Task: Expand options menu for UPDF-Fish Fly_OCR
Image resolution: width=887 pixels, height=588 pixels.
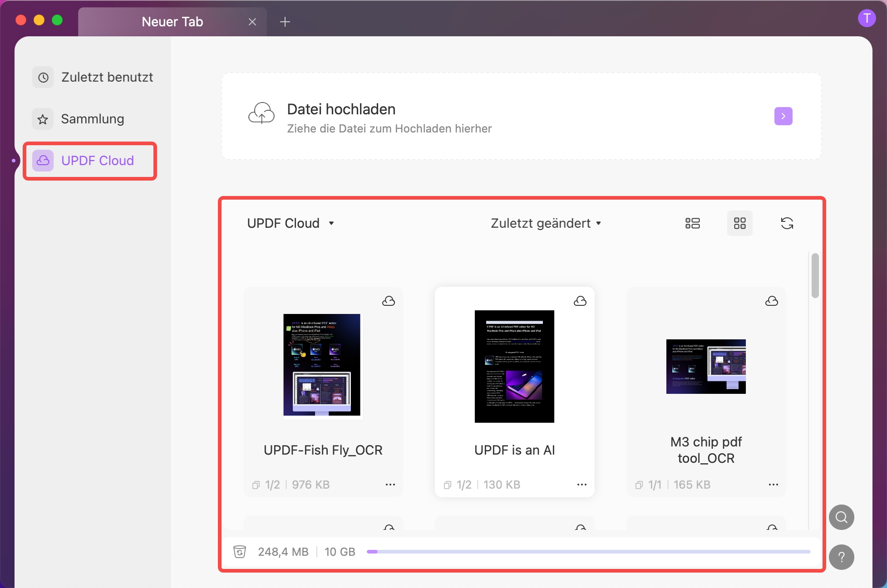Action: [390, 484]
